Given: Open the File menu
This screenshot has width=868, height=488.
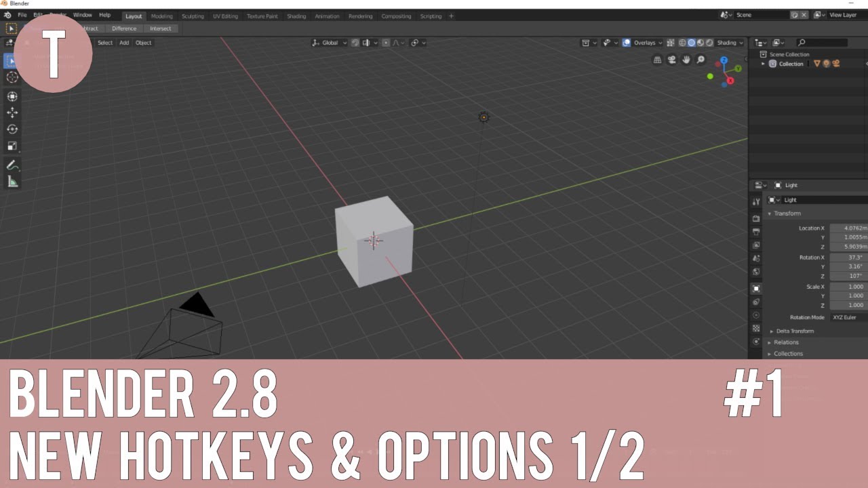Looking at the screenshot, I should point(22,15).
